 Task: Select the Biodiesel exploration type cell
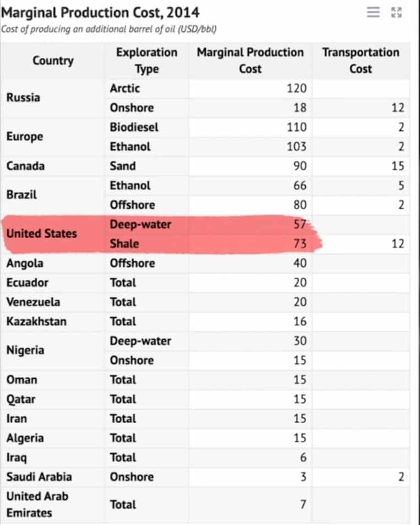pyautogui.click(x=147, y=127)
